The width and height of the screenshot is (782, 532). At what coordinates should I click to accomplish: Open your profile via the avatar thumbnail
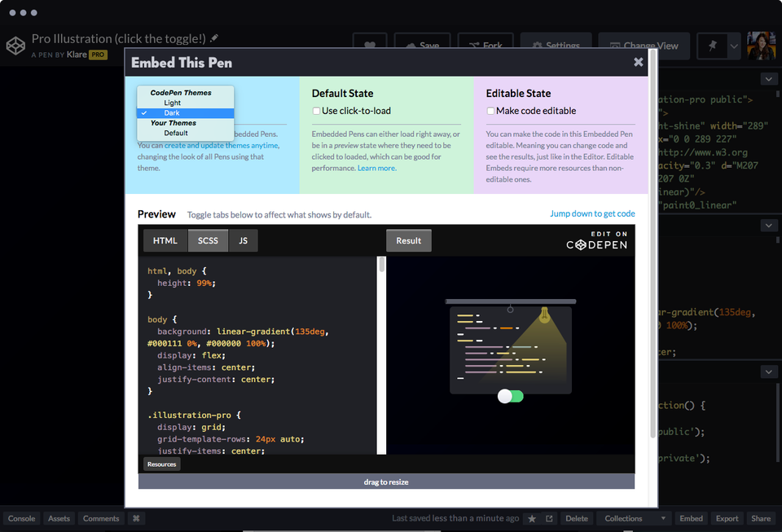click(x=760, y=45)
